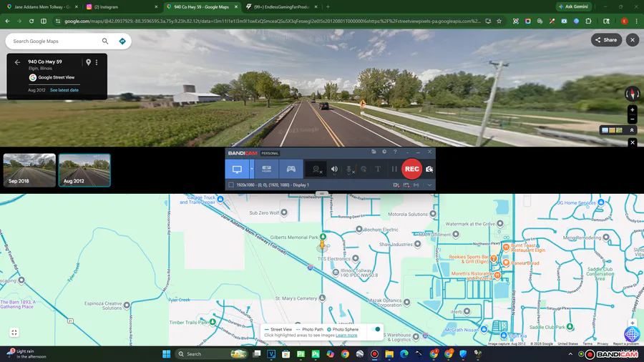Click location pin icon in street view panel

pyautogui.click(x=88, y=62)
